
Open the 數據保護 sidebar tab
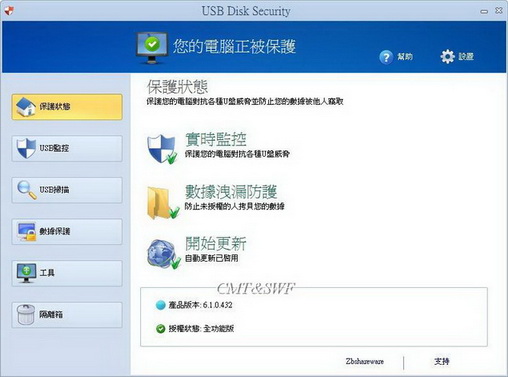pos(67,232)
